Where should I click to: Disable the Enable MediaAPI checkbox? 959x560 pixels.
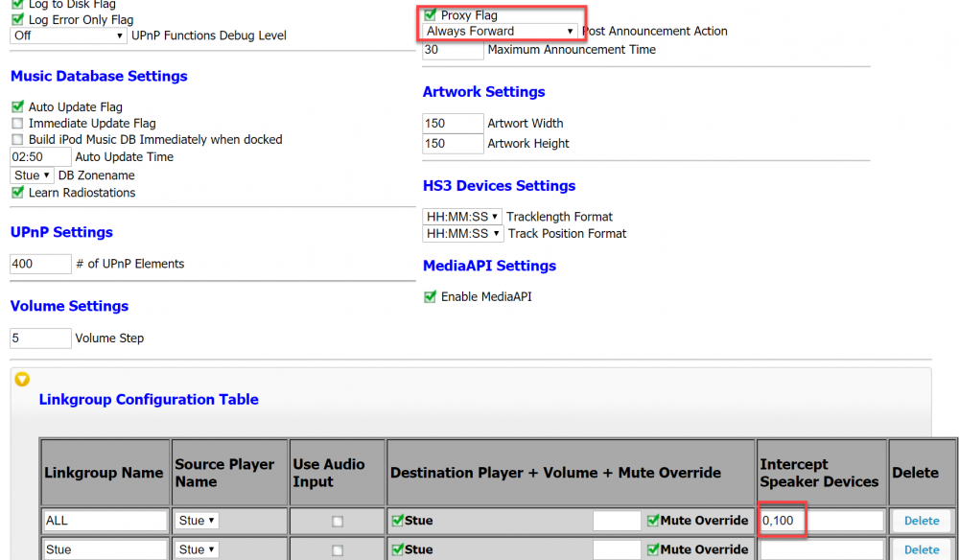click(430, 297)
